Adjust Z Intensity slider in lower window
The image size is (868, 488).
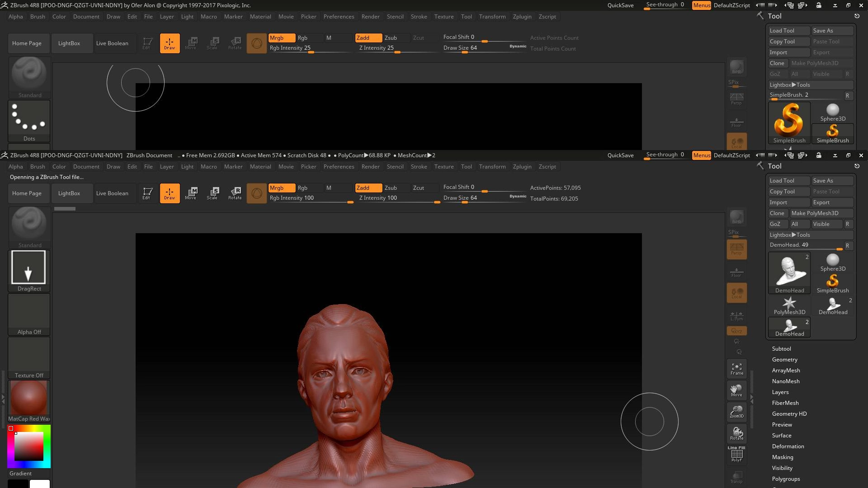click(x=399, y=198)
